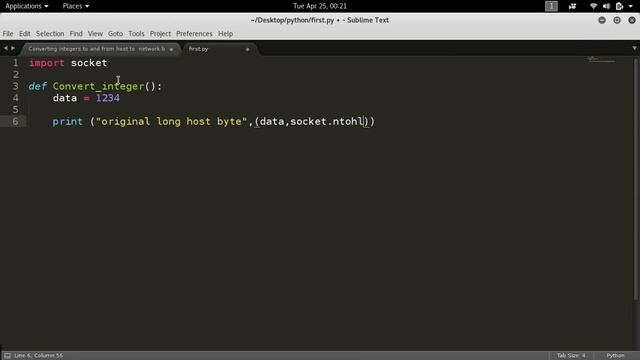Open the Find menu
Viewport: 640px width, 360px height.
point(76,33)
